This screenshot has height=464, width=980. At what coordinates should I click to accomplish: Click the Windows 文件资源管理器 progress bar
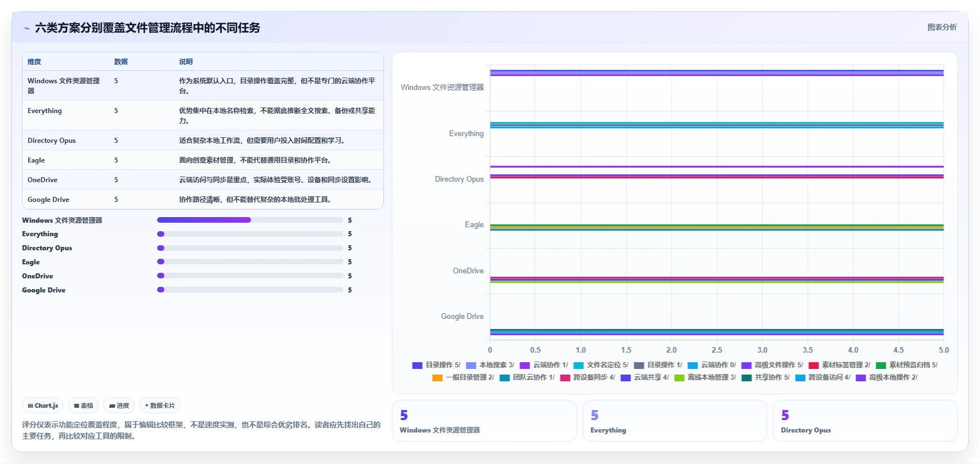click(x=250, y=220)
